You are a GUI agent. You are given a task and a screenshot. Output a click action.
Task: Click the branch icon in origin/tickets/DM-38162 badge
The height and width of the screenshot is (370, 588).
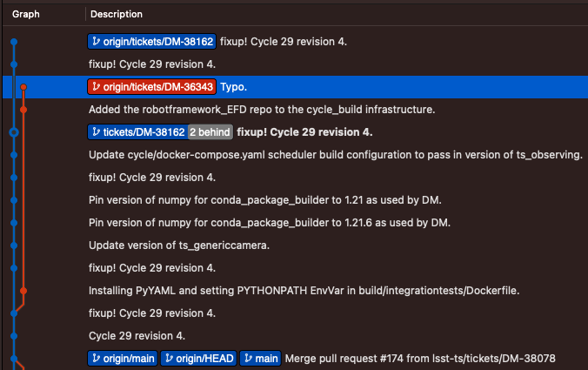(97, 42)
